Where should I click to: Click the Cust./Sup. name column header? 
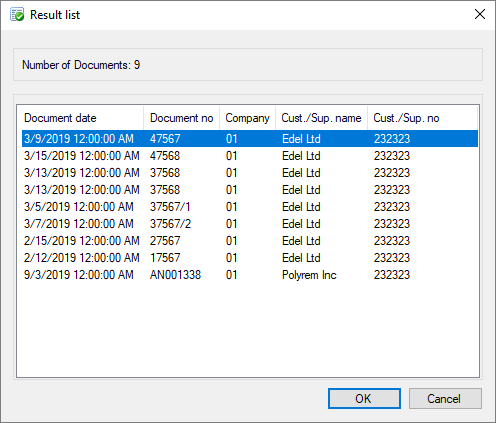[322, 118]
